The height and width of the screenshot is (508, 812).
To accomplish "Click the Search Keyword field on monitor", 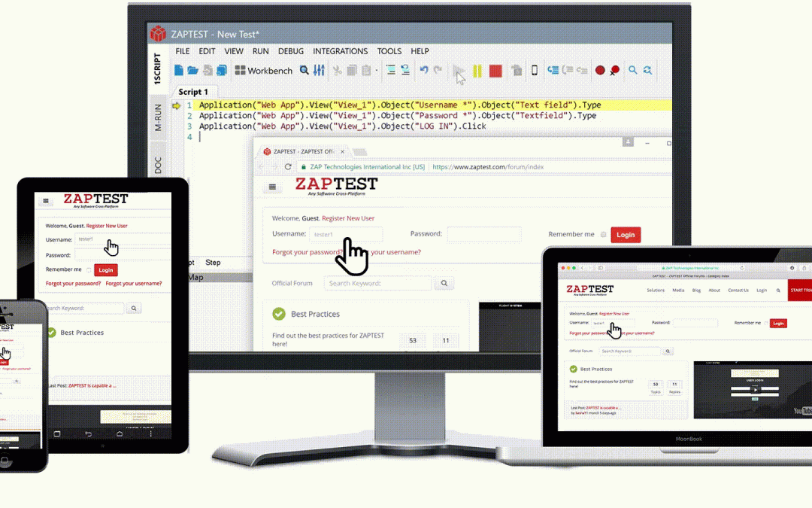I will pos(377,284).
